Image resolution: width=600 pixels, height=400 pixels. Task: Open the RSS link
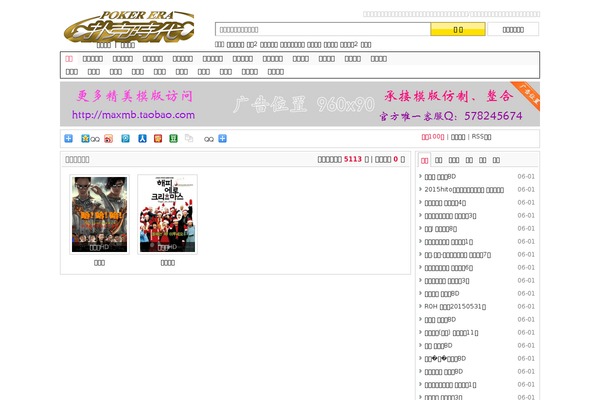coord(481,137)
